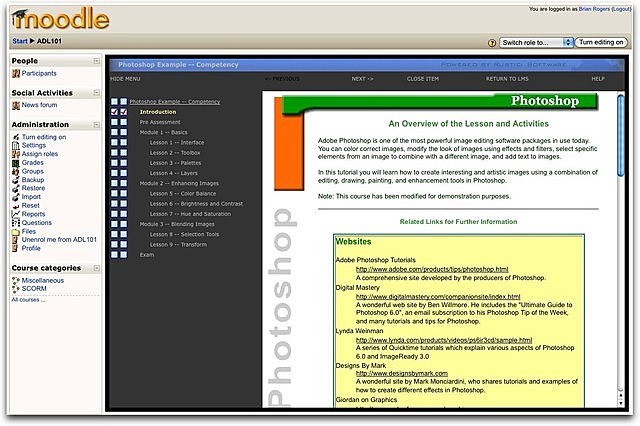Click the Profile icon
The image size is (640, 426).
[x=15, y=248]
